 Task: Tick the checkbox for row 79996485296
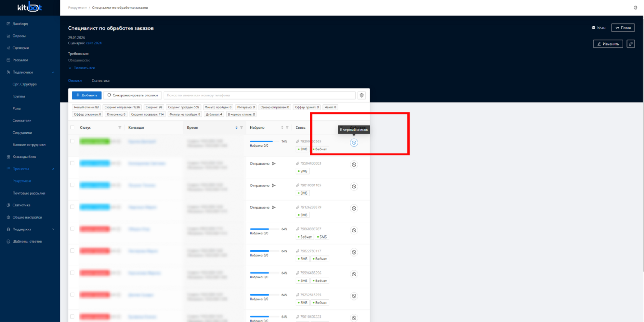[x=72, y=273]
